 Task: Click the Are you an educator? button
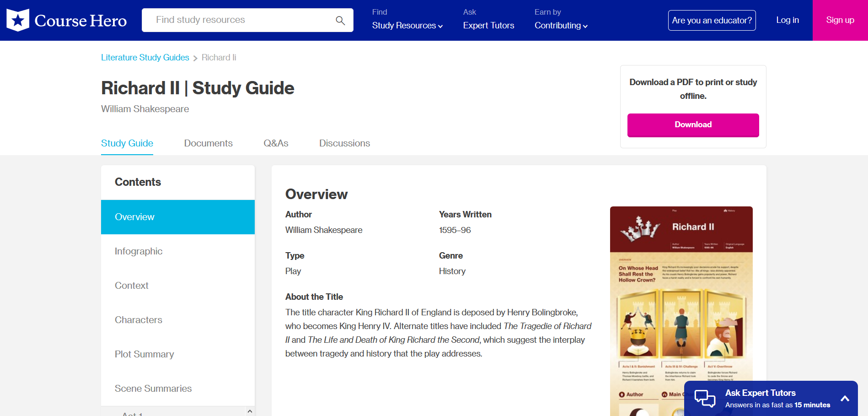tap(712, 21)
